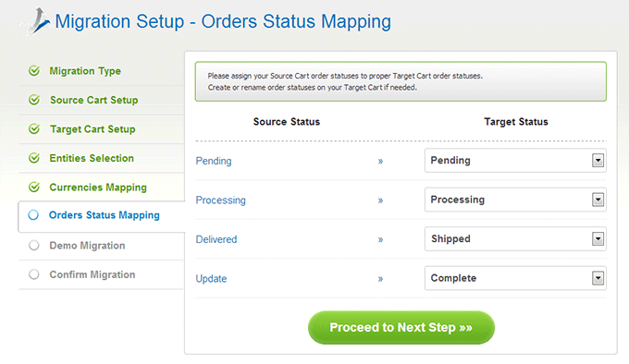
Task: Click the Update source status label
Action: coord(211,279)
